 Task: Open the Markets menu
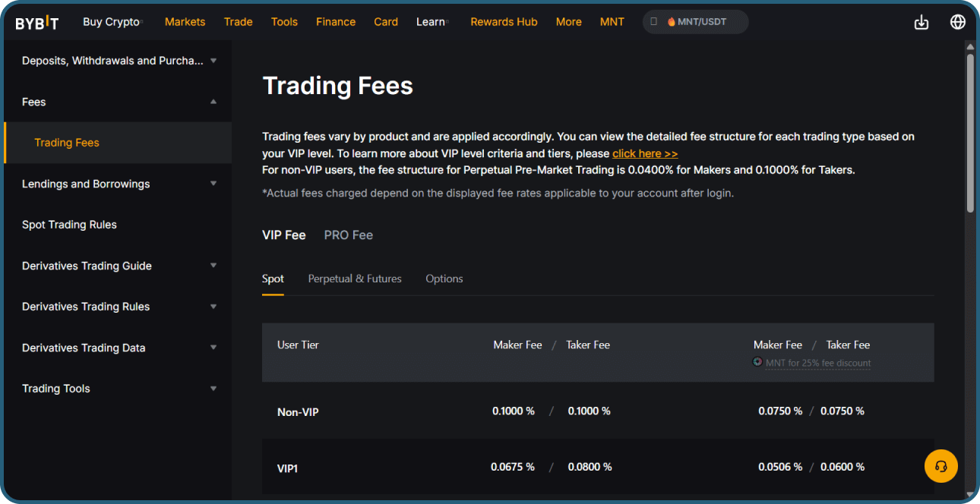(185, 22)
